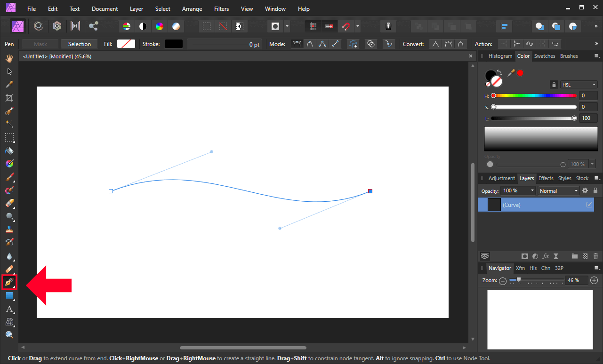Enable Polygon Pen mode

(x=322, y=44)
